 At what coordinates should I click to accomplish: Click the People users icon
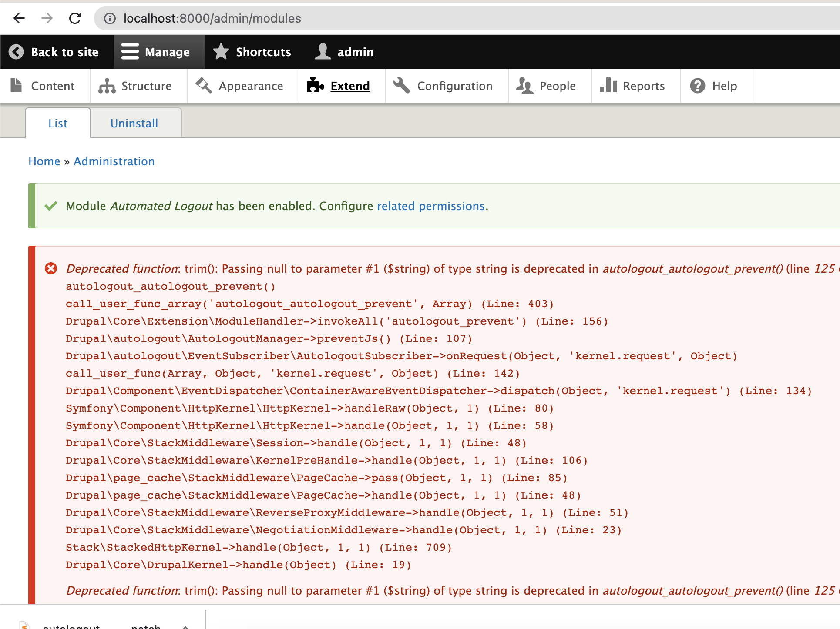click(x=524, y=86)
